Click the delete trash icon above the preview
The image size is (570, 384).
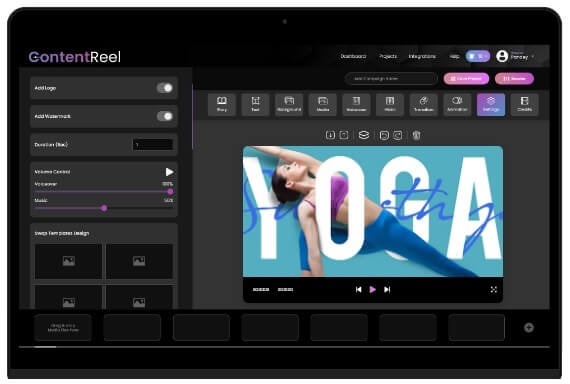pos(417,136)
